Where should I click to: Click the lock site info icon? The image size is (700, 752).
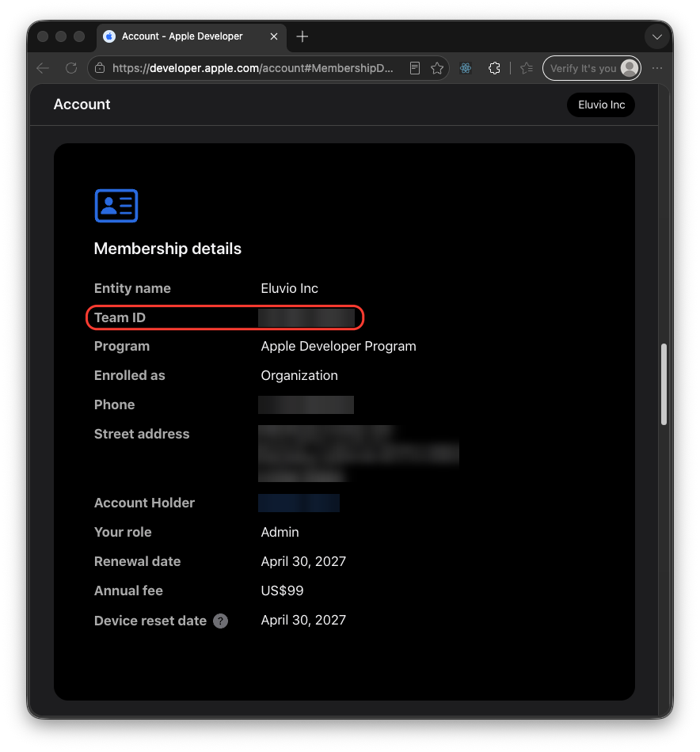(100, 68)
